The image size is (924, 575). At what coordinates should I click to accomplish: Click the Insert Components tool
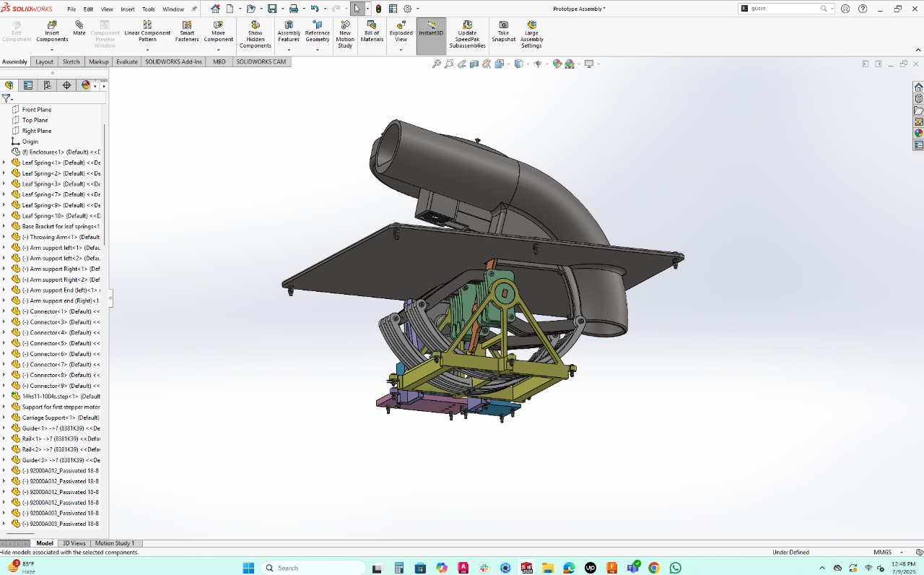52,32
